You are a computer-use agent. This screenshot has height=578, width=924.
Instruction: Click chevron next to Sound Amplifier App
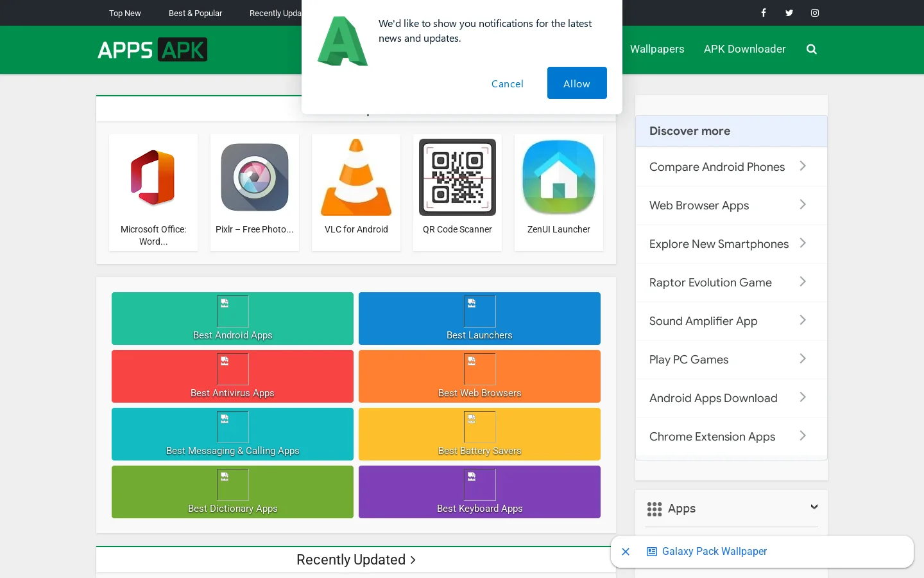tap(803, 320)
